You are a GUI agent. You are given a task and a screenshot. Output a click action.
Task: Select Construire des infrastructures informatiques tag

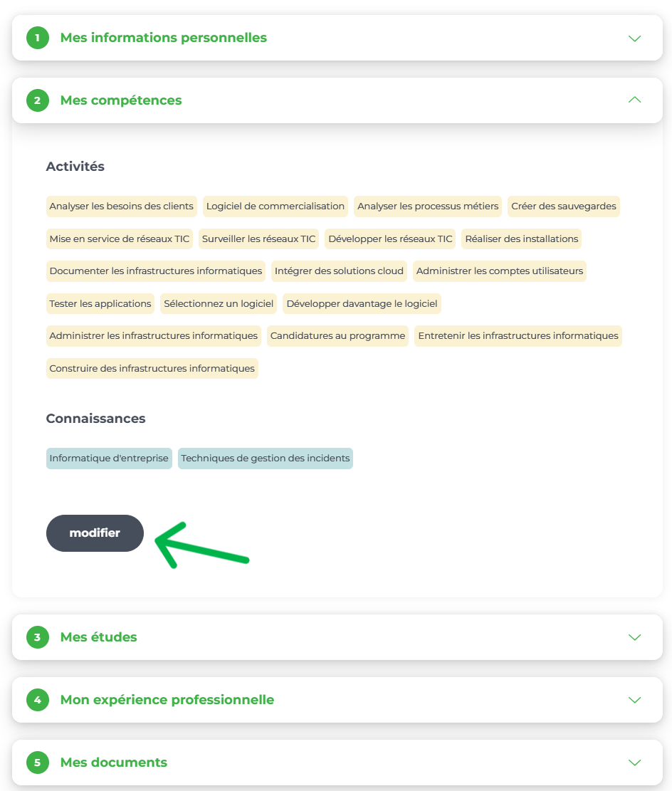click(152, 368)
